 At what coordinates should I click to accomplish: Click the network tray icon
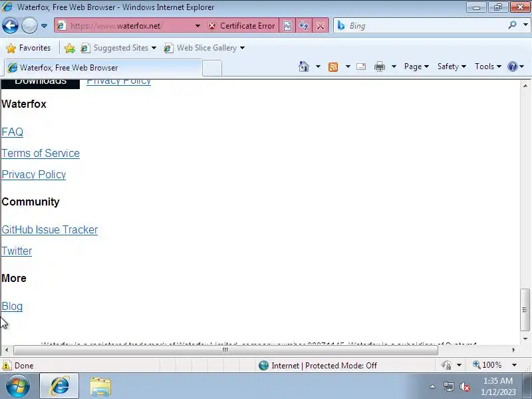pos(448,386)
